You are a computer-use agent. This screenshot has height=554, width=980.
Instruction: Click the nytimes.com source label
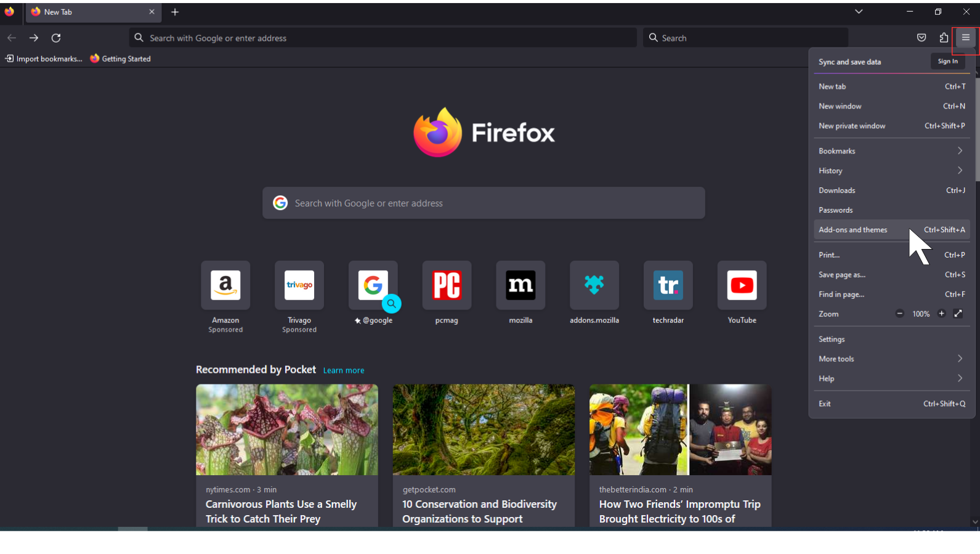[228, 489]
